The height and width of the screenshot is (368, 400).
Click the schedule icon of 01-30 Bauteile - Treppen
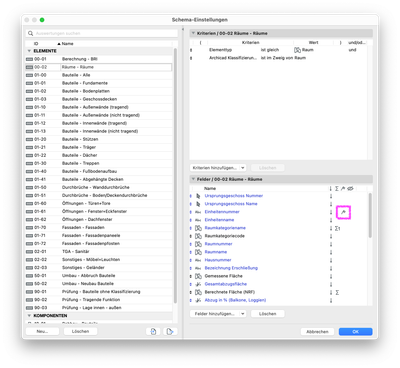point(29,163)
